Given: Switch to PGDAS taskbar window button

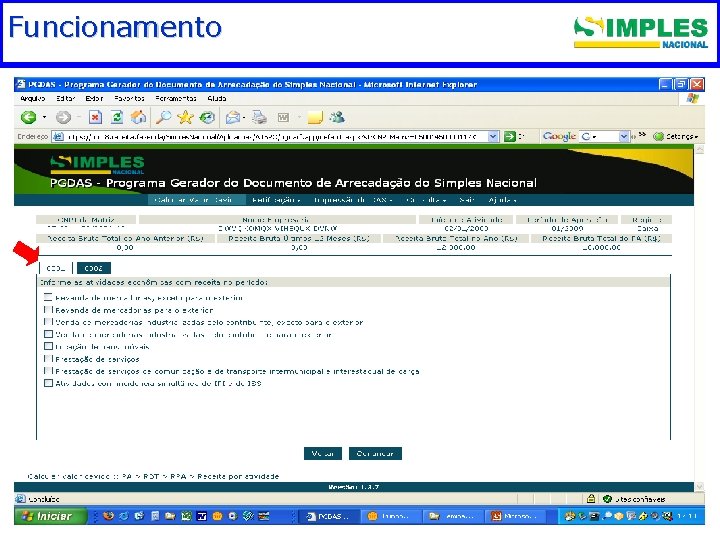Looking at the screenshot, I should click(x=329, y=517).
